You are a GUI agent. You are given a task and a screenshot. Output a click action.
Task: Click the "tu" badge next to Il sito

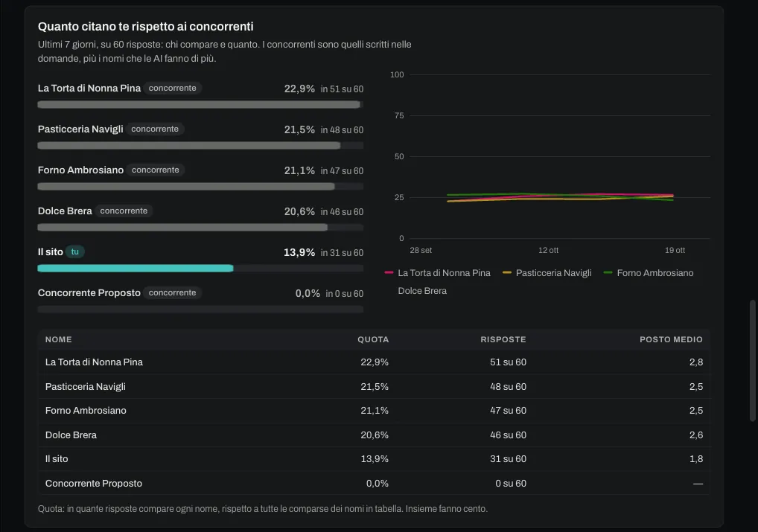click(75, 251)
